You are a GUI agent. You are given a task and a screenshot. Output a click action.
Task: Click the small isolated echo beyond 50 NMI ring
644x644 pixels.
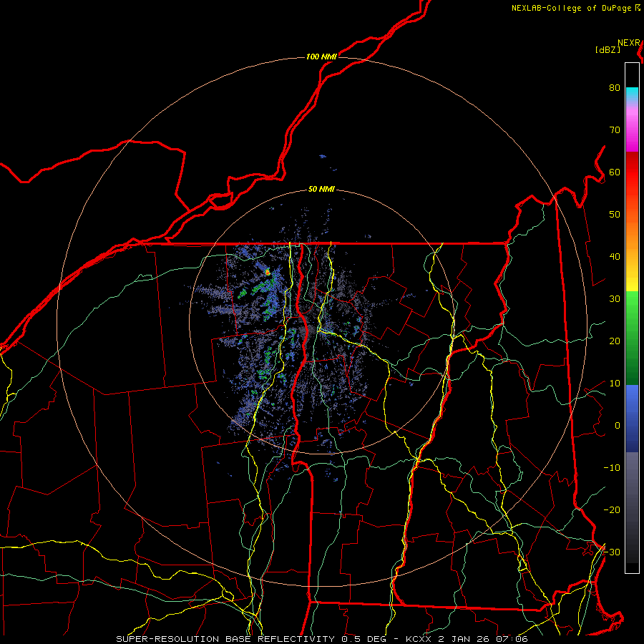(323, 157)
